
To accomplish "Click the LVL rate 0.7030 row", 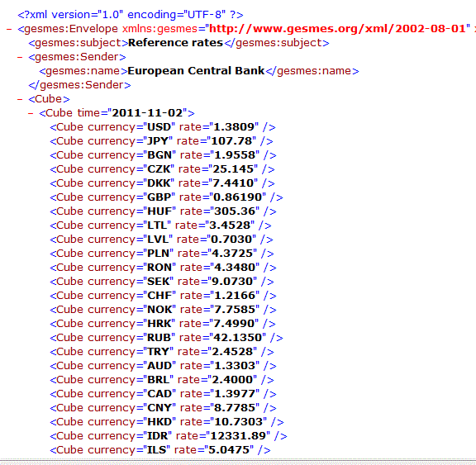I will (x=161, y=240).
